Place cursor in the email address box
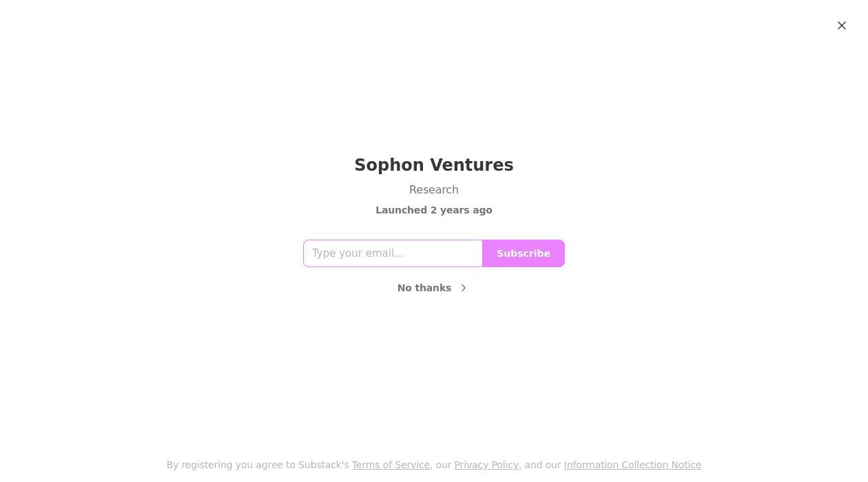868x482 pixels. (393, 253)
